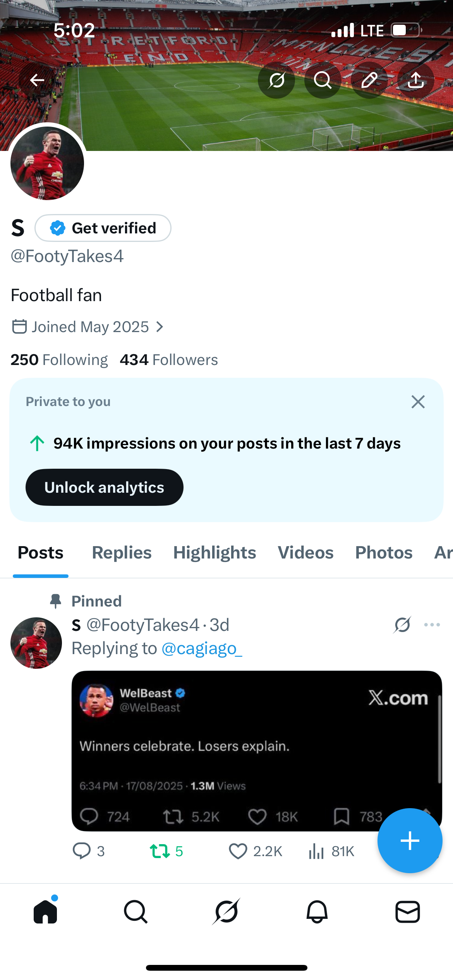Switch to the Replies tab

[x=122, y=553]
